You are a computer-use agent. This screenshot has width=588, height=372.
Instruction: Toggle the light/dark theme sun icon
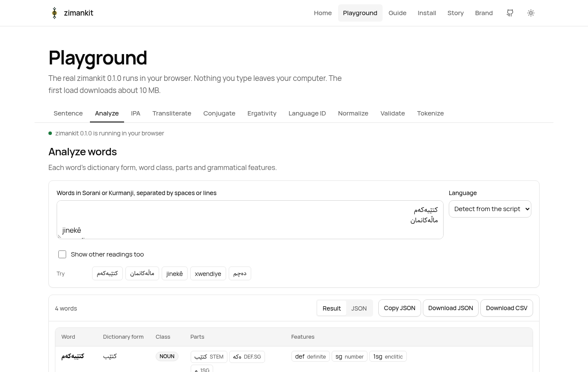click(x=531, y=13)
